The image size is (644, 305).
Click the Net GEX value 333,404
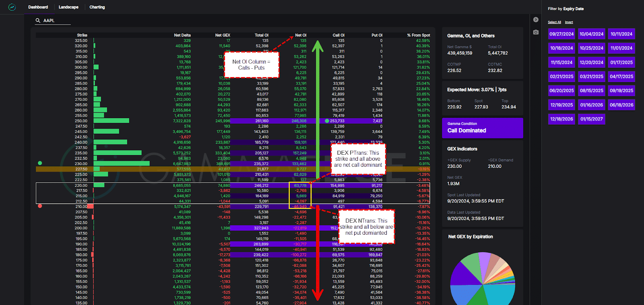point(223,153)
